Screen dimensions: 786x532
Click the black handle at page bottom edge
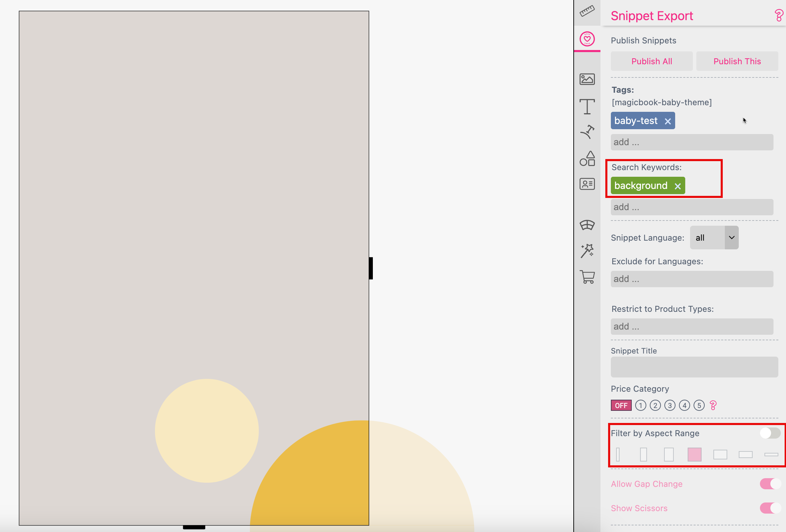click(x=194, y=527)
